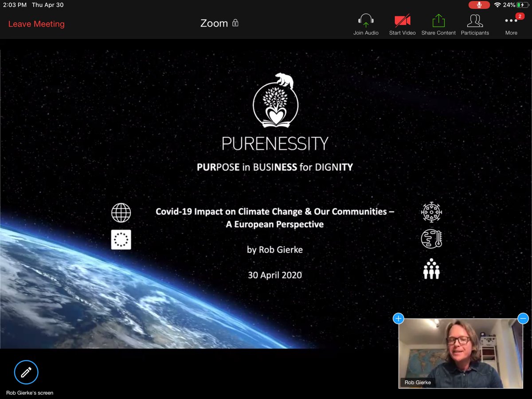
Task: Tap the EU stars flag icon on slide
Action: (121, 240)
